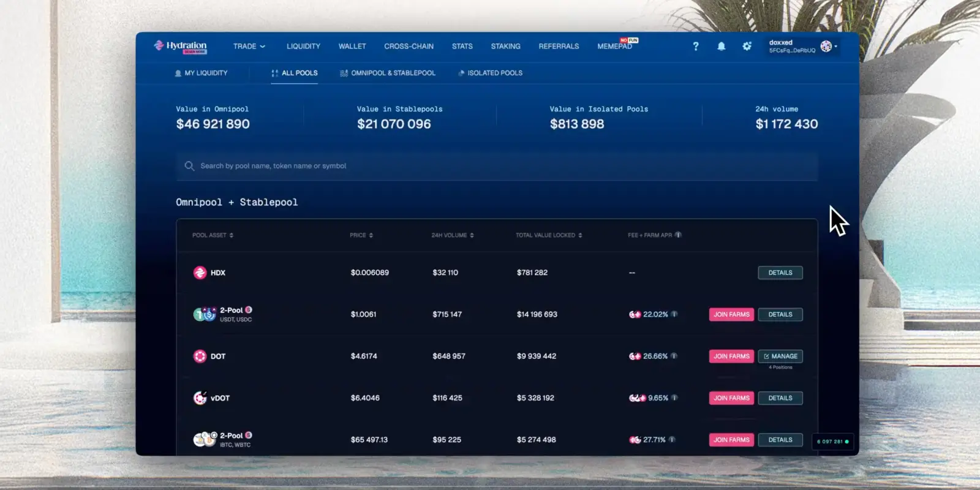The width and height of the screenshot is (980, 490).
Task: Click the stablepool badge next to USDT 2-Pool
Action: (x=249, y=310)
